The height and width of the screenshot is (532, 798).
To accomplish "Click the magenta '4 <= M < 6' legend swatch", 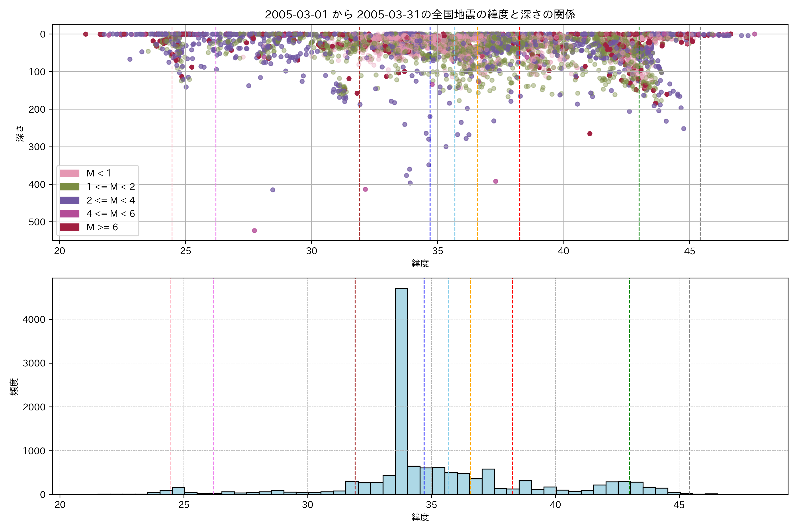I will [70, 214].
